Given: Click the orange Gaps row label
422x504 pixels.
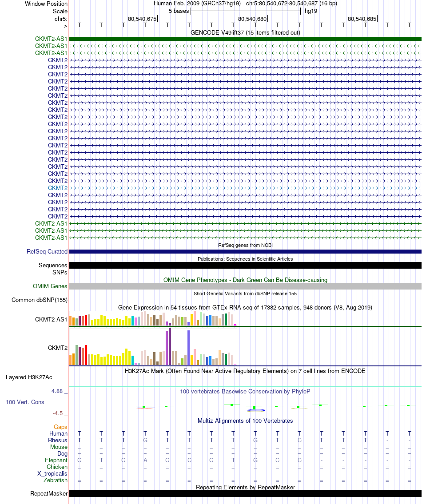Looking at the screenshot, I should [x=60, y=427].
